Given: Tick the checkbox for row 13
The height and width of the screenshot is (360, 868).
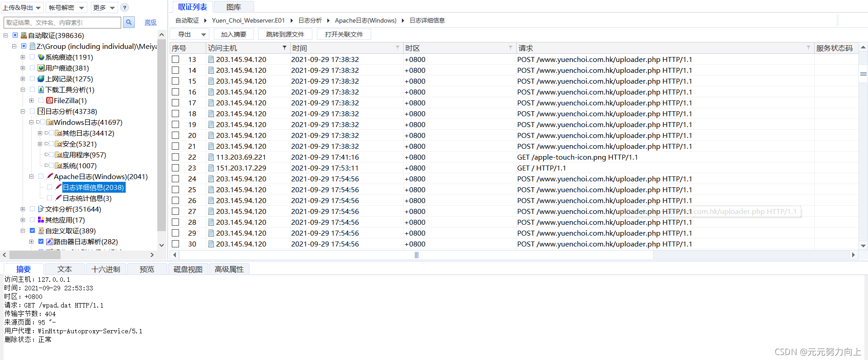Looking at the screenshot, I should click(175, 59).
